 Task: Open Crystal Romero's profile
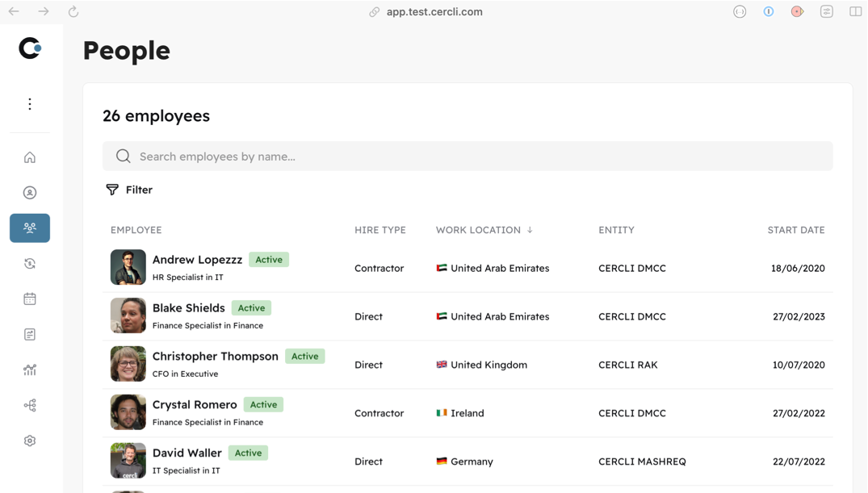[195, 404]
